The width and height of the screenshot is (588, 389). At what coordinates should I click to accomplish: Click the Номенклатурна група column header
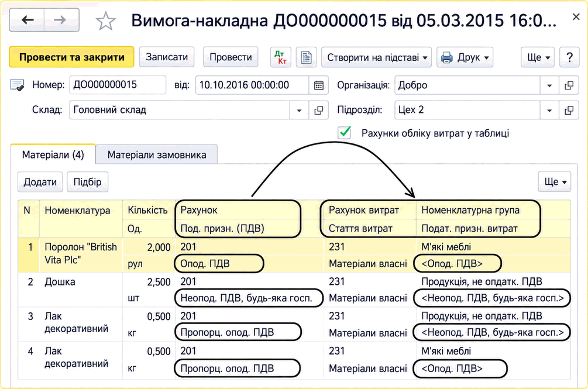[493, 210]
